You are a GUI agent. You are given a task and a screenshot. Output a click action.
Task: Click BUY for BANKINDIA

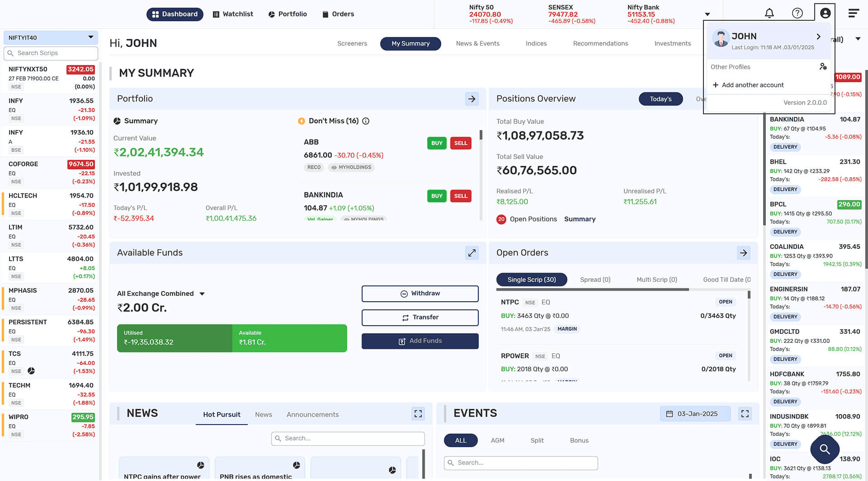[x=437, y=196]
